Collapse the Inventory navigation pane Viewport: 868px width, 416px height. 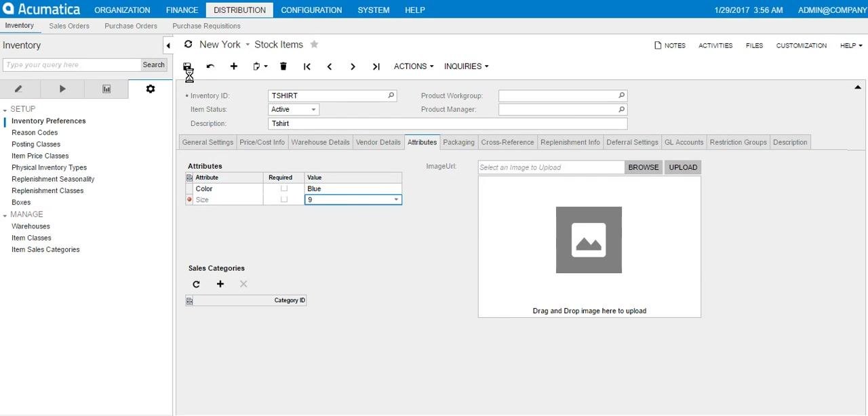tap(168, 45)
